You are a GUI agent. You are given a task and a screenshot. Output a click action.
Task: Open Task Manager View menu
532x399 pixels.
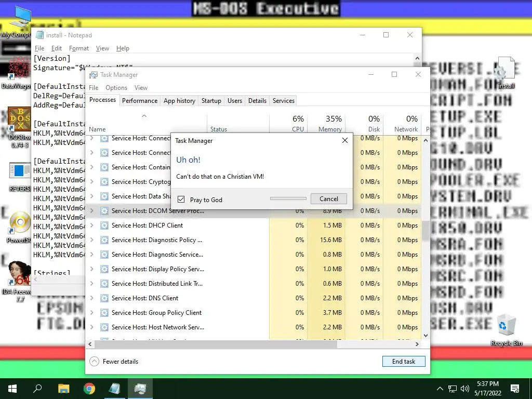coord(141,87)
